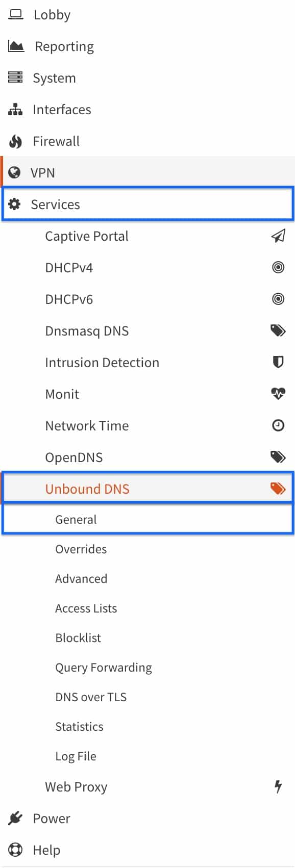The width and height of the screenshot is (295, 868).
Task: View the Unbound DNS Log File
Action: 76,756
